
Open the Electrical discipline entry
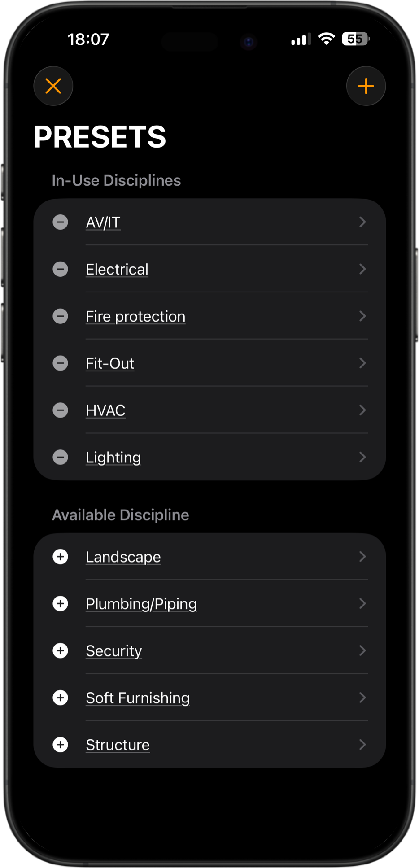pos(117,269)
